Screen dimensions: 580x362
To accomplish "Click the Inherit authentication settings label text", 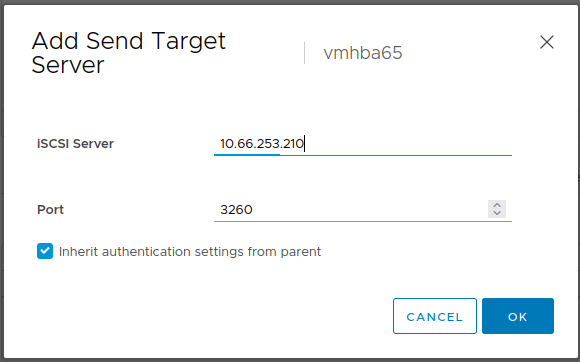I will click(x=190, y=252).
